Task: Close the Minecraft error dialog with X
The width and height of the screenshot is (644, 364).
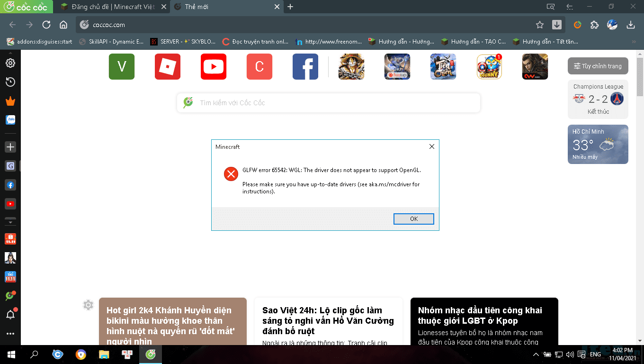Action: coord(431,147)
